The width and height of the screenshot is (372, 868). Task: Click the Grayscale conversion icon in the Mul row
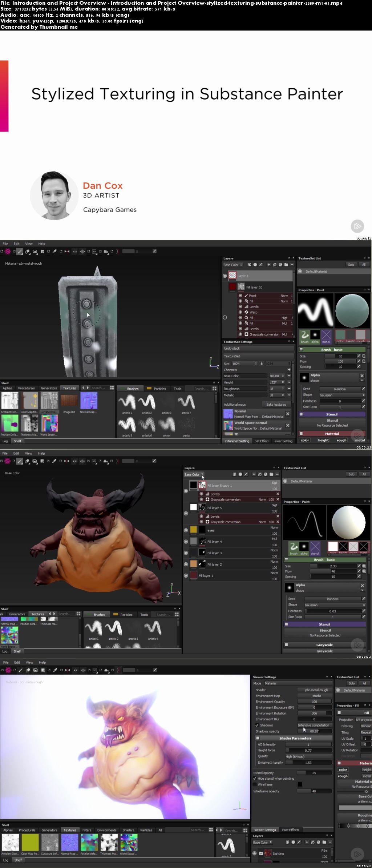point(246,334)
